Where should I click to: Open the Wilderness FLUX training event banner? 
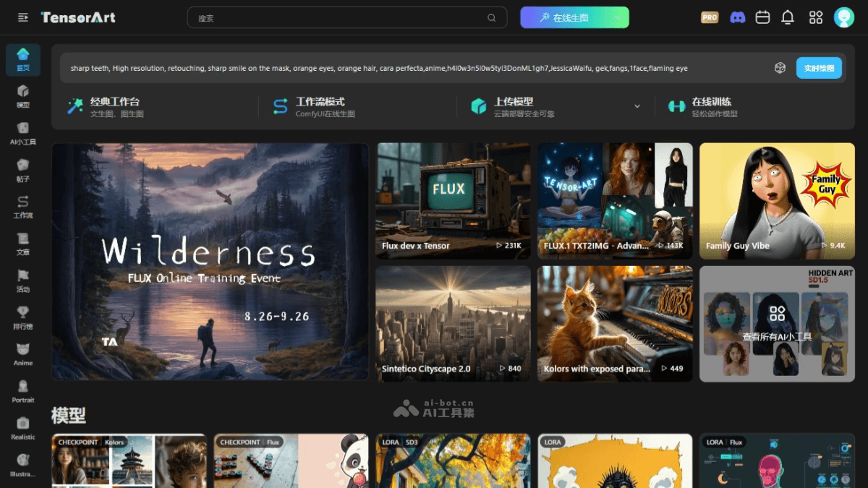coord(210,261)
